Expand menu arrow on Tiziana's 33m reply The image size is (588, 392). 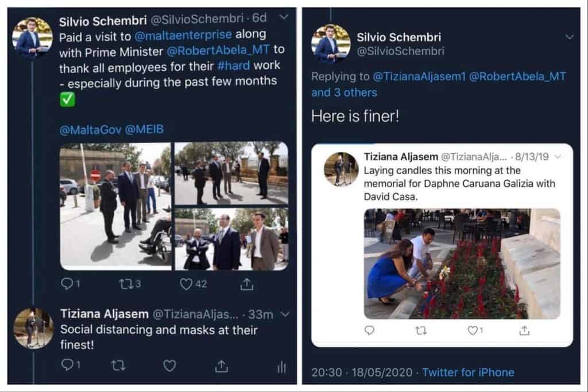click(x=286, y=314)
